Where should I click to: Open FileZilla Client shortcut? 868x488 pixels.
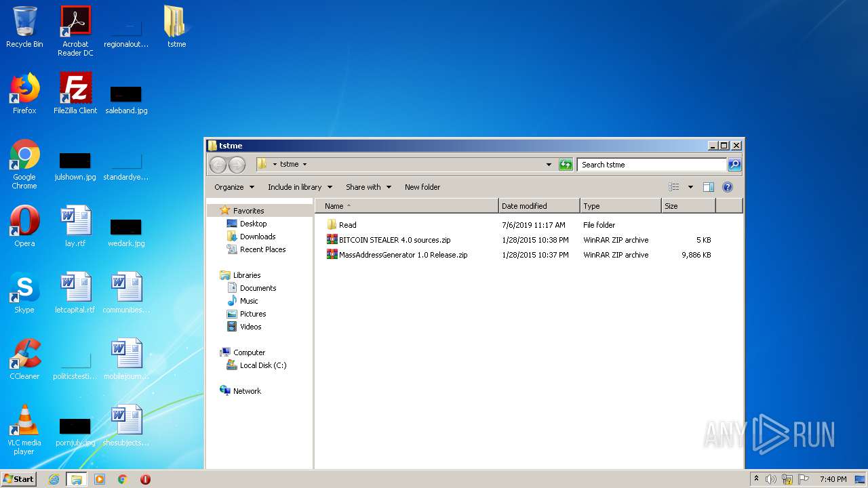coord(75,94)
